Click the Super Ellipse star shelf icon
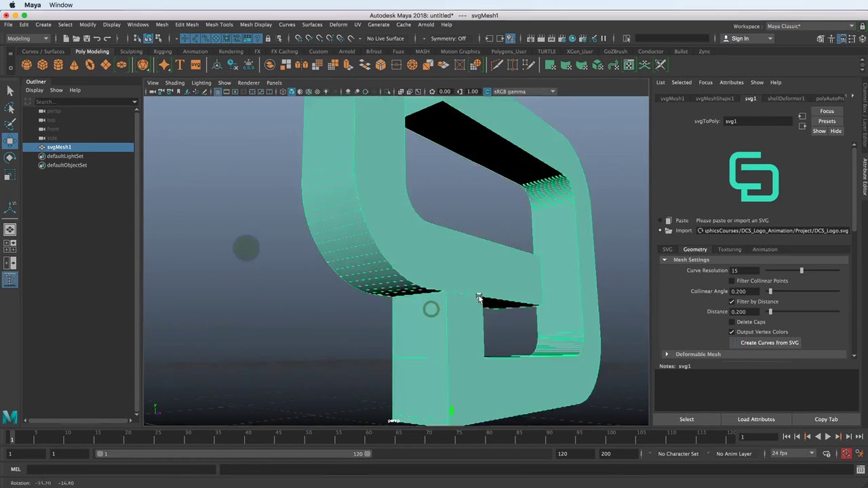The width and height of the screenshot is (868, 488). (164, 65)
